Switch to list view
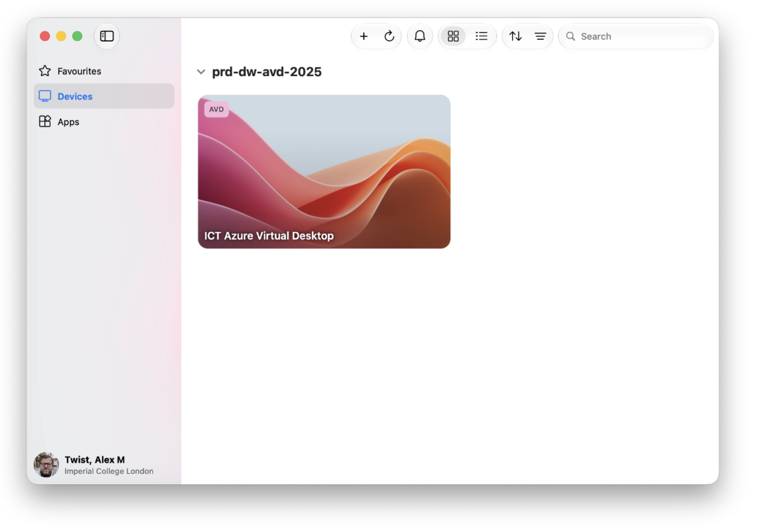The width and height of the screenshot is (758, 532). [x=481, y=36]
